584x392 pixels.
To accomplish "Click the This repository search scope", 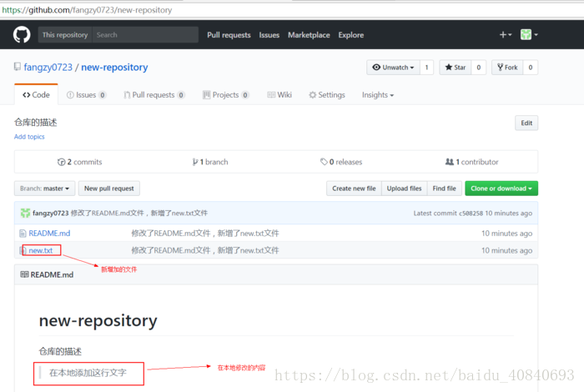I will tap(65, 35).
